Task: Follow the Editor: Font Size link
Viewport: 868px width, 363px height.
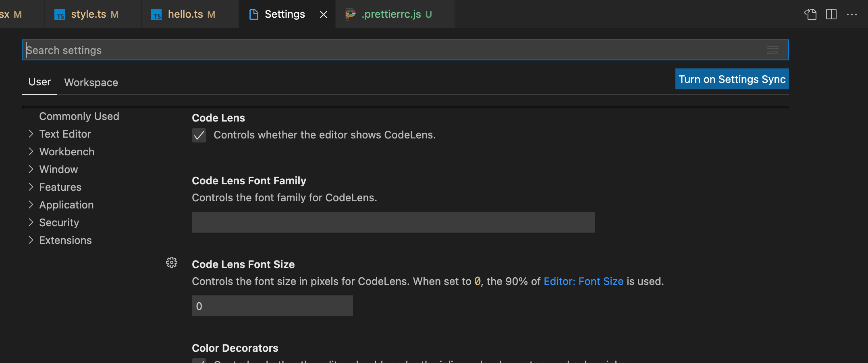Action: 583,281
